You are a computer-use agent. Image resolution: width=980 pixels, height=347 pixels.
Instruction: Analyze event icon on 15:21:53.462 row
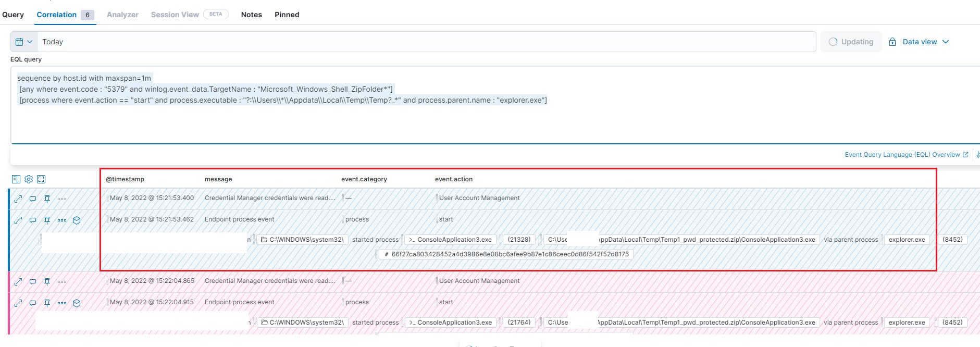coord(77,220)
